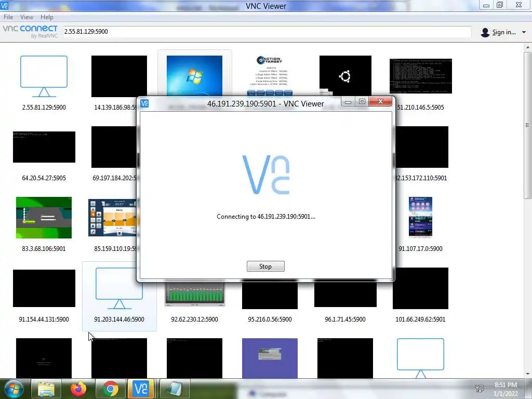Select the Ubuntu logo thumbnail
The height and width of the screenshot is (399, 532).
pyautogui.click(x=345, y=76)
